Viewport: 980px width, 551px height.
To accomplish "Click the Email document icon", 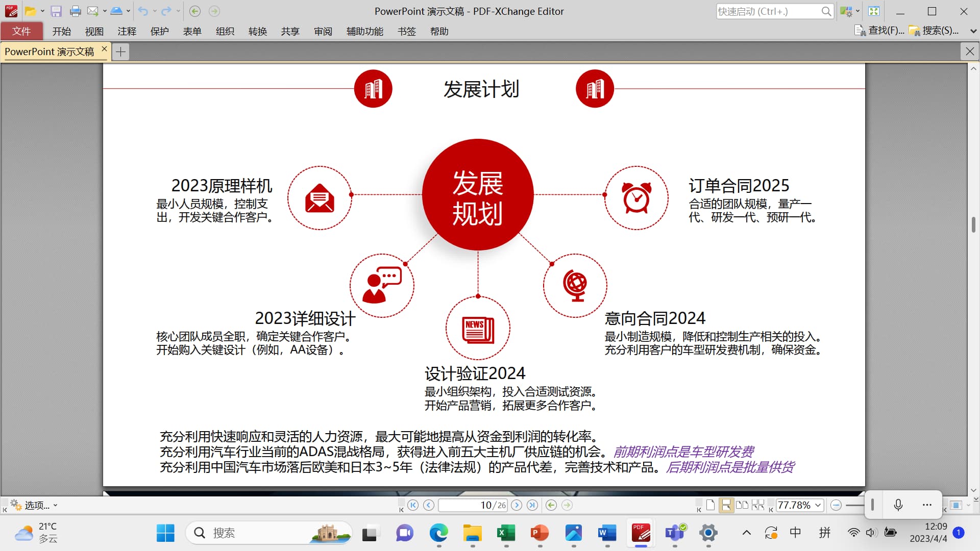I will point(93,11).
